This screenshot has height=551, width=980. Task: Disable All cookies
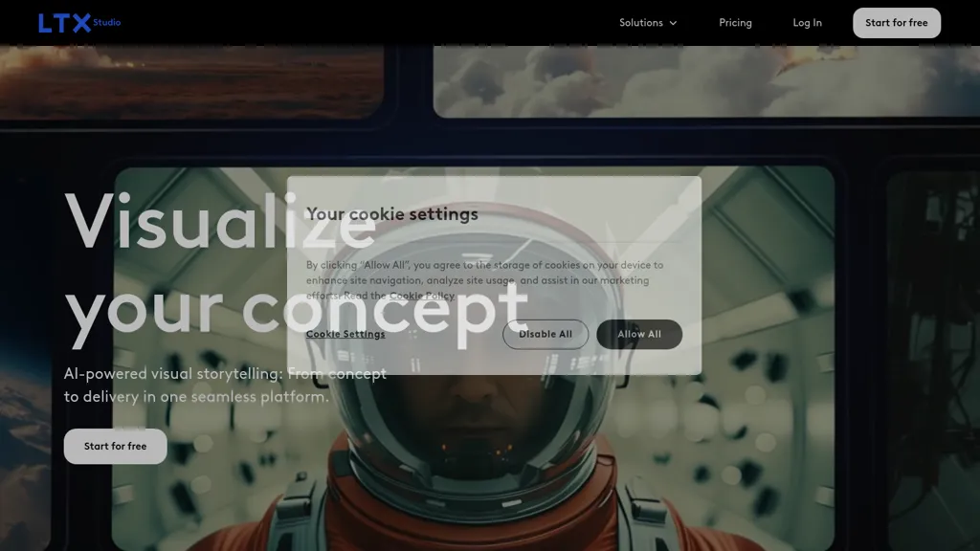545,334
